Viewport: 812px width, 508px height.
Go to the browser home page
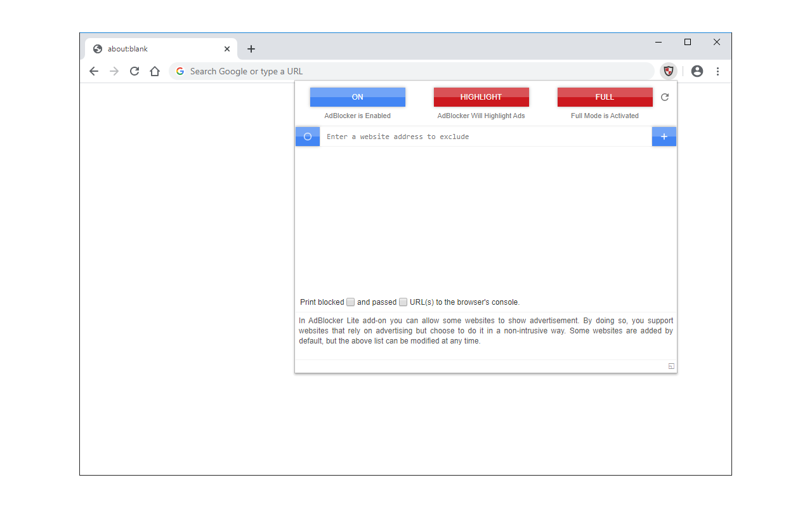155,71
